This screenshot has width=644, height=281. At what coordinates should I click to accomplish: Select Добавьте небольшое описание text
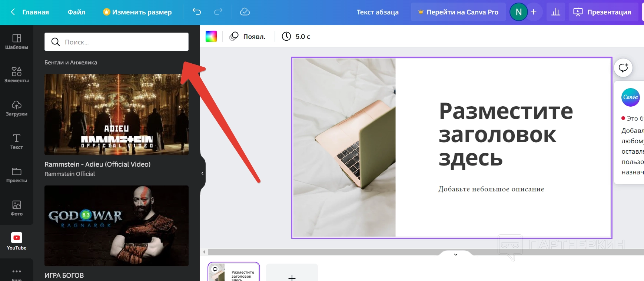pos(491,189)
